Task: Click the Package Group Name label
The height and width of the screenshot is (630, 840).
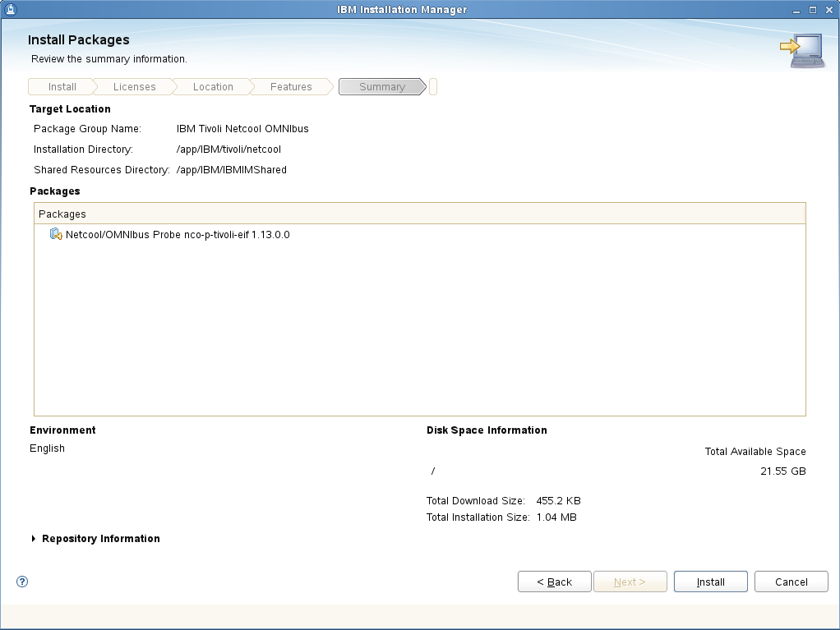Action: pos(87,129)
